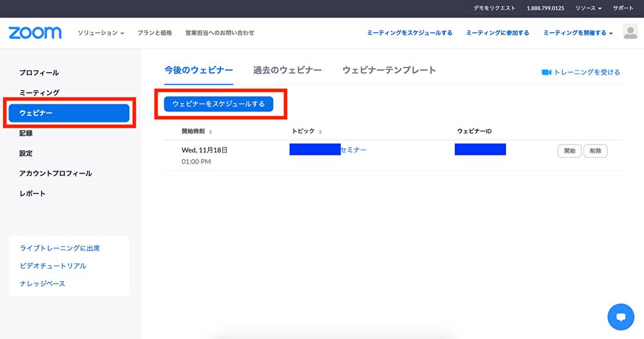644x339 pixels.
Task: Switch to 今後のウェビナー tab
Action: pyautogui.click(x=198, y=70)
